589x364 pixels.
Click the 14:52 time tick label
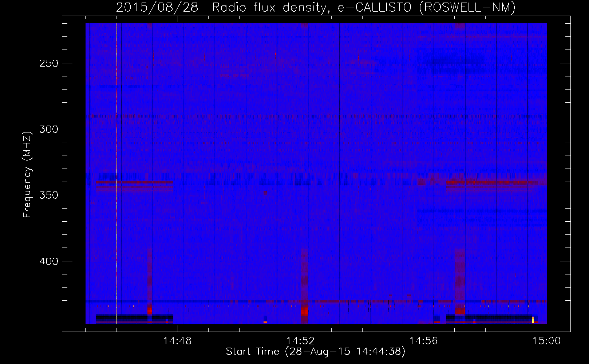click(301, 341)
